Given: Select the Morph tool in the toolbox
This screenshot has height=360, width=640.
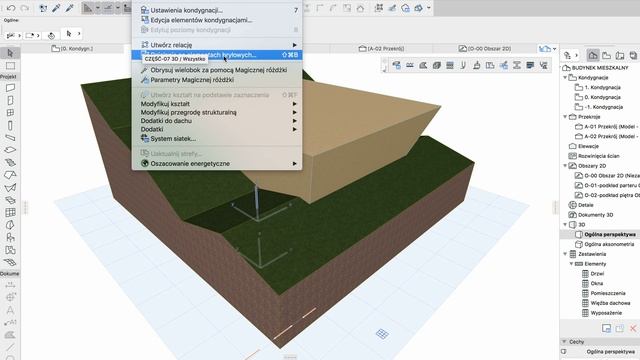Looking at the screenshot, I should click(10, 225).
